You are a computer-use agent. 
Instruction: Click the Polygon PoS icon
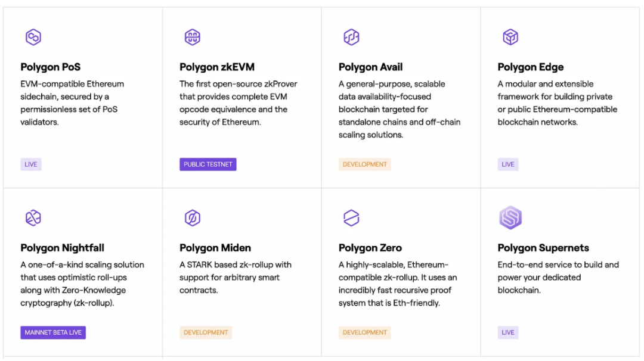(x=33, y=38)
